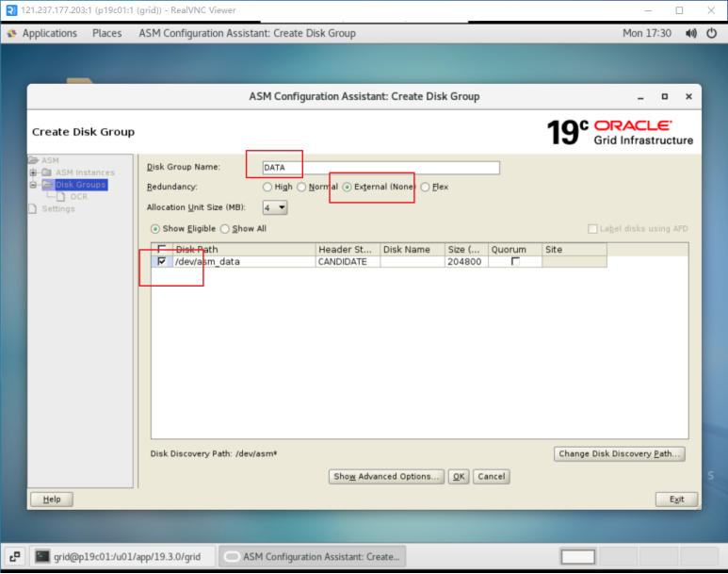Click the Header St... column header
728x574 pixels.
[348, 250]
